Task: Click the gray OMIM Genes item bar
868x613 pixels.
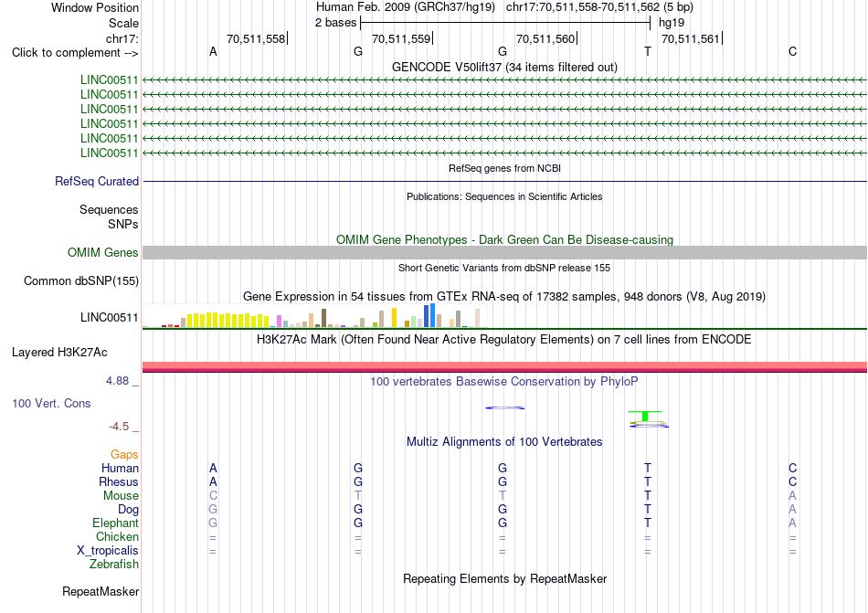Action: click(x=504, y=253)
